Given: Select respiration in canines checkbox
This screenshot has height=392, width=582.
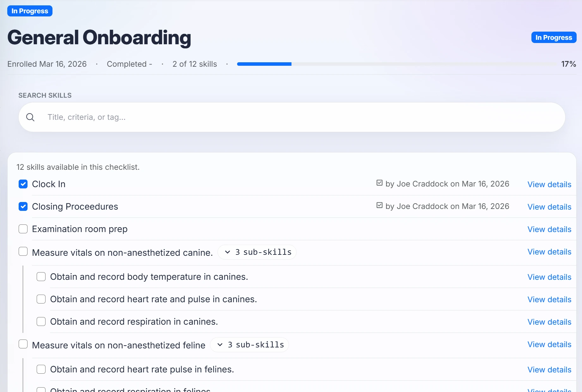Looking at the screenshot, I should point(41,322).
